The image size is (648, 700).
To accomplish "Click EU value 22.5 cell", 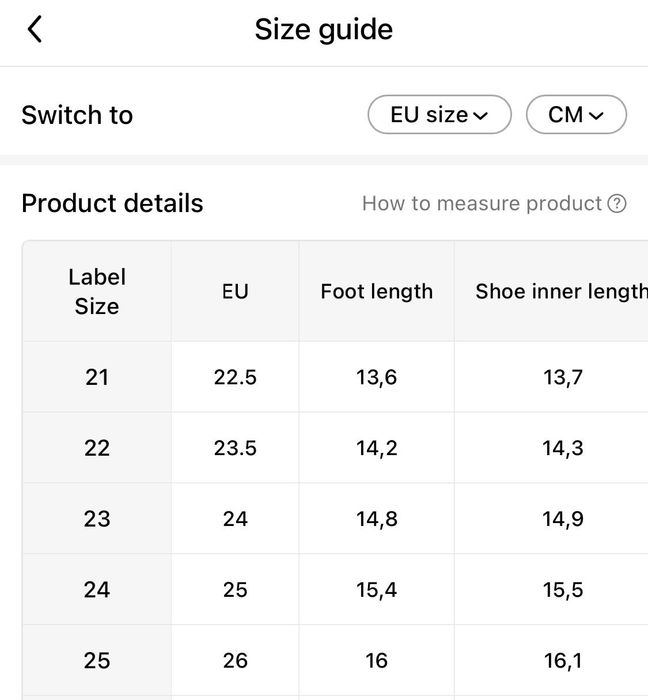I will 235,377.
